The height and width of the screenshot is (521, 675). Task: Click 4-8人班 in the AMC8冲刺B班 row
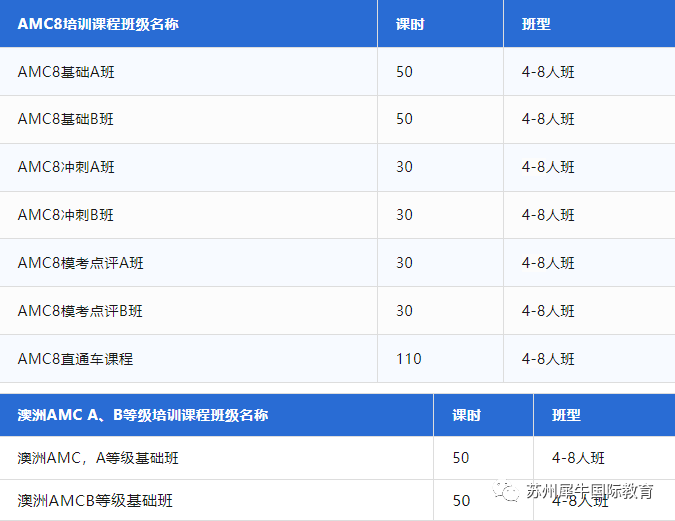[x=548, y=215]
